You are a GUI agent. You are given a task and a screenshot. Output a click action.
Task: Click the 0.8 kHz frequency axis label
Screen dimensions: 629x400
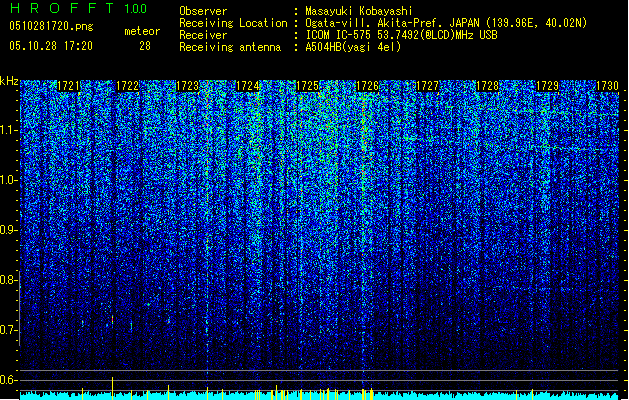[x=9, y=280]
